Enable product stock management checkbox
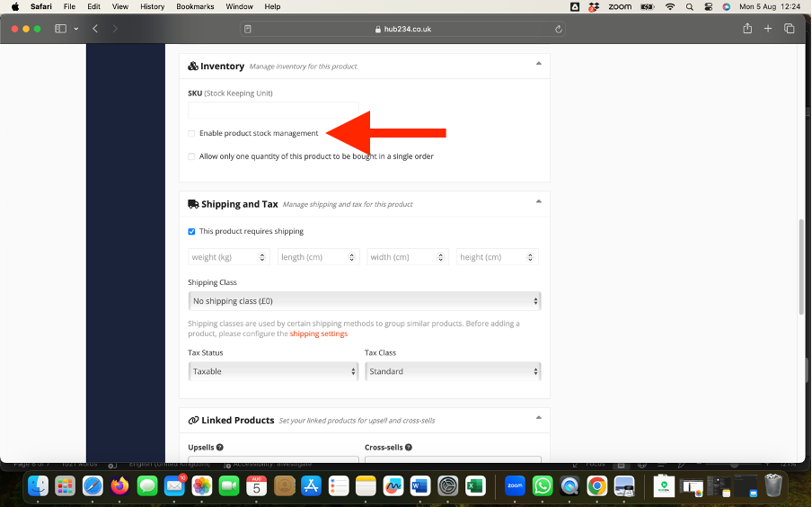The image size is (812, 507). coord(191,134)
